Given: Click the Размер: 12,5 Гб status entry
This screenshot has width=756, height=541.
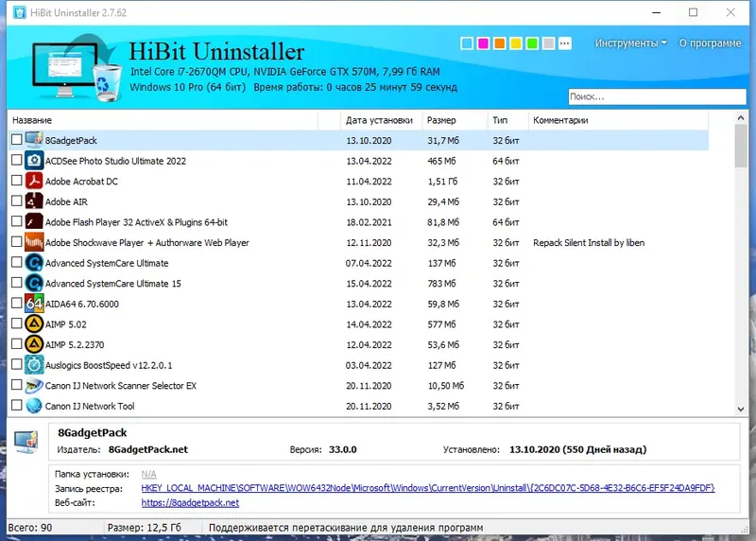Looking at the screenshot, I should click(145, 528).
